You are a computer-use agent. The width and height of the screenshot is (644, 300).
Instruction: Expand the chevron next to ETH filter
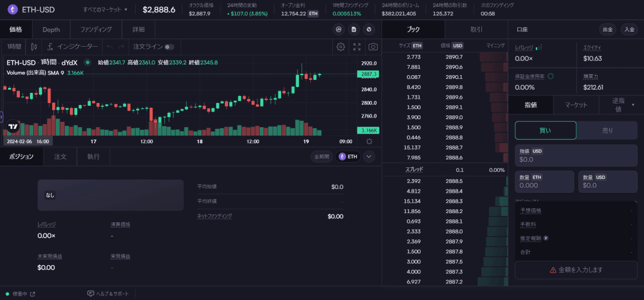coord(369,157)
